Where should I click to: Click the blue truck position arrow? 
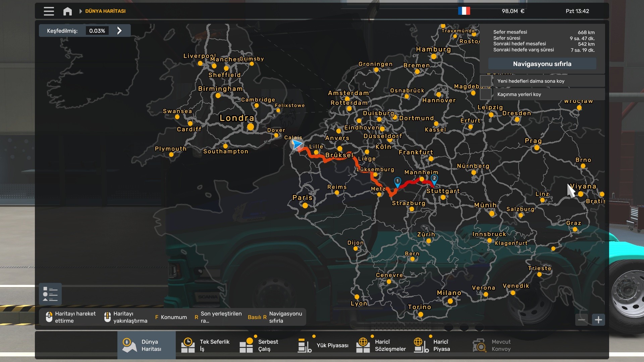pyautogui.click(x=297, y=144)
